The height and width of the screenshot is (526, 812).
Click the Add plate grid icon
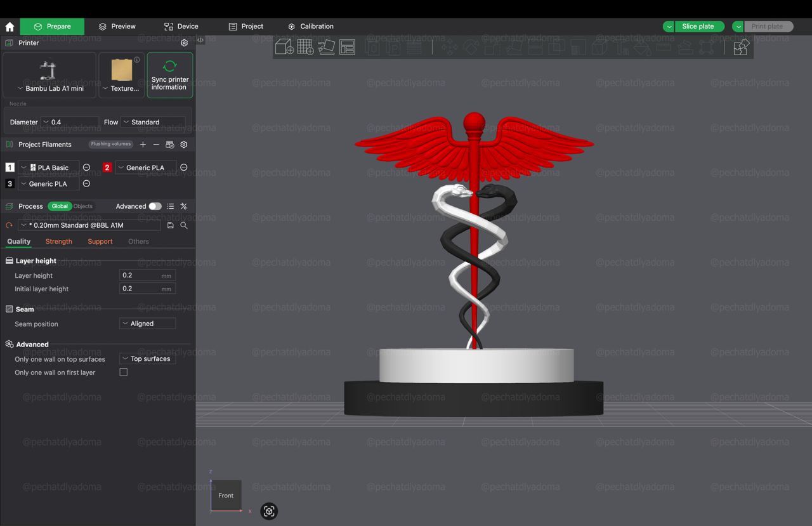pyautogui.click(x=305, y=47)
